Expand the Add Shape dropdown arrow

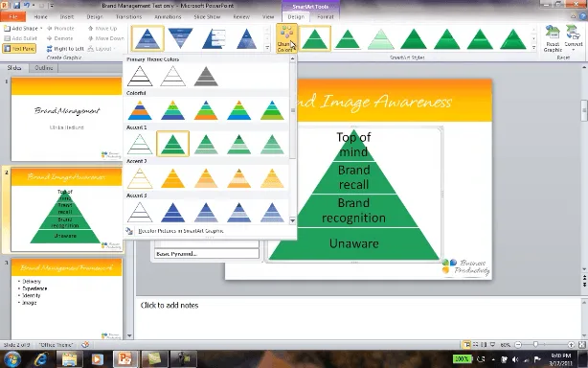(41, 28)
